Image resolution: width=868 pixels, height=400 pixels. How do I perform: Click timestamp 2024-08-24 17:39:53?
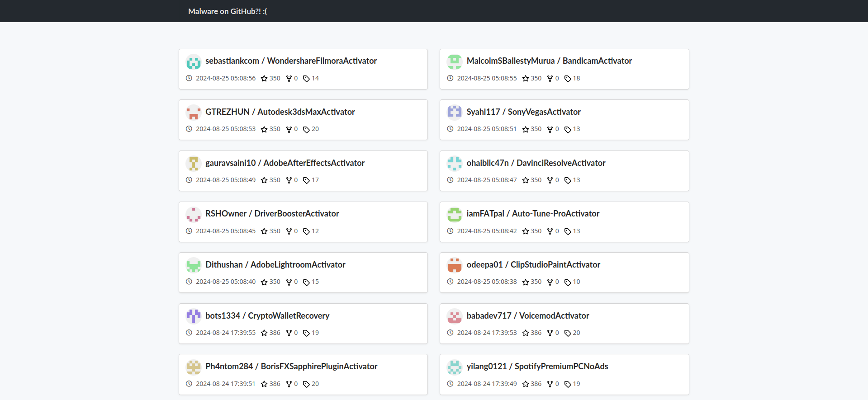pos(487,333)
